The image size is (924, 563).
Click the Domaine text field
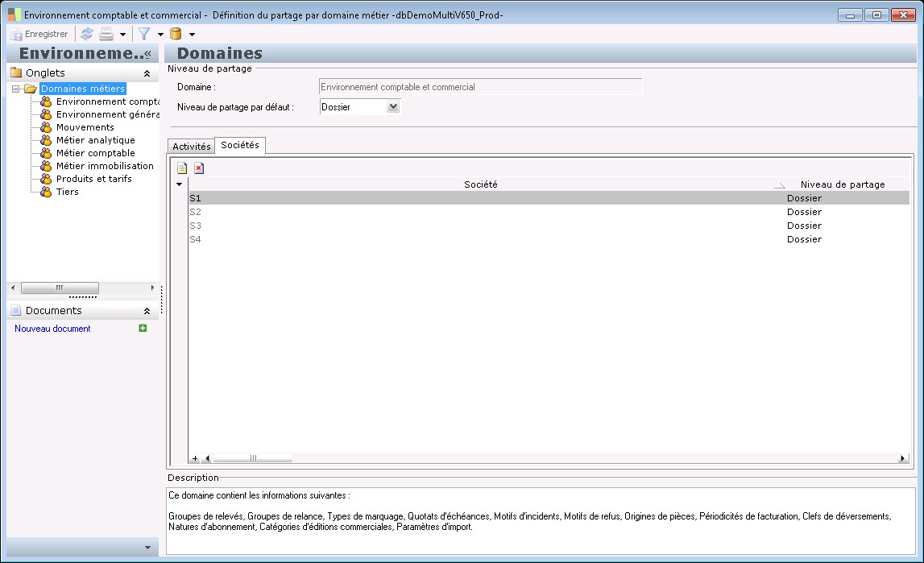click(x=480, y=87)
